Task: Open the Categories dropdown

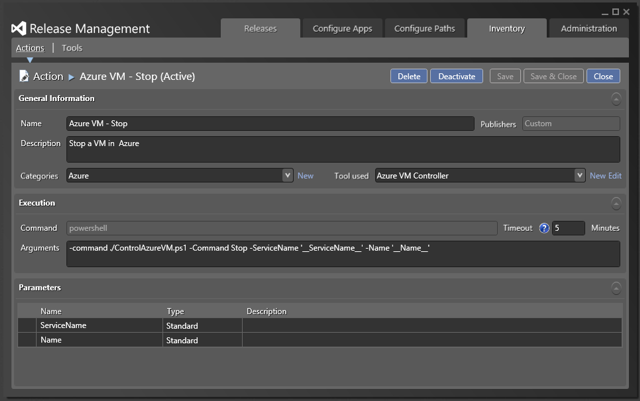Action: click(287, 176)
